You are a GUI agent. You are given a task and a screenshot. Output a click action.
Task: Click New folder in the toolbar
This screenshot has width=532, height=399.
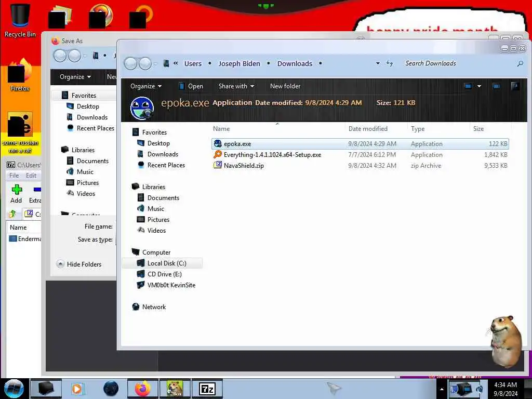(285, 86)
